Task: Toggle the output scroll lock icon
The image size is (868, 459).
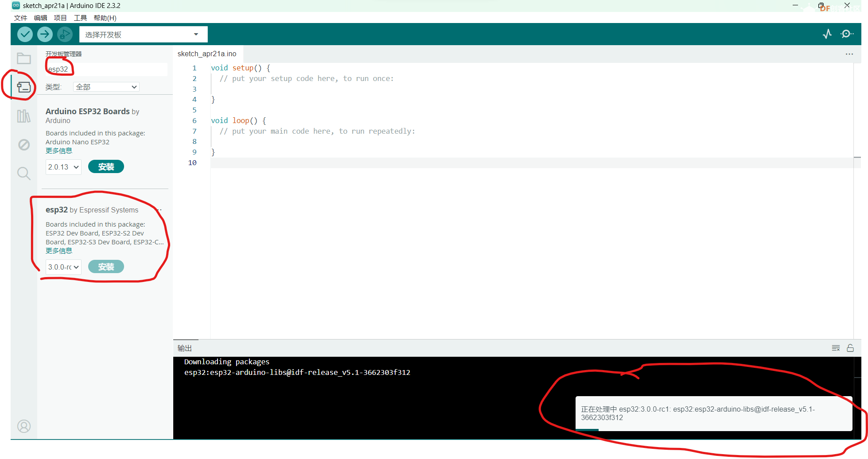Action: coord(850,348)
